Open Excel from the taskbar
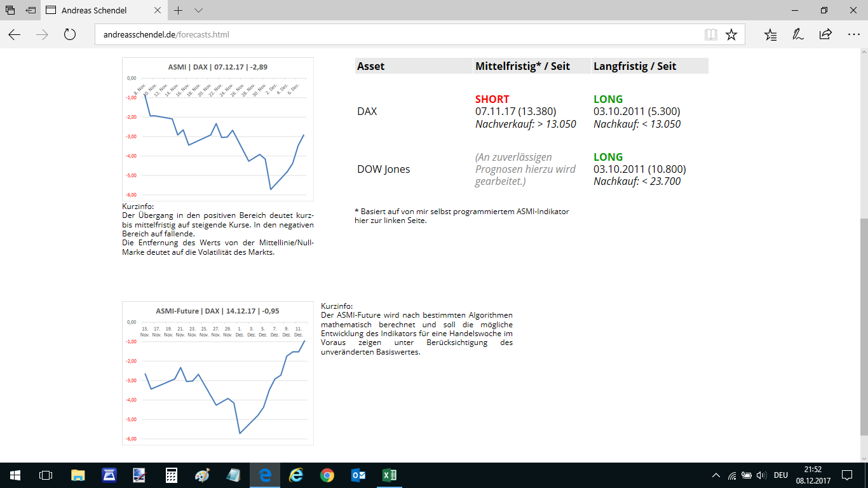The height and width of the screenshot is (488, 868). pos(389,475)
